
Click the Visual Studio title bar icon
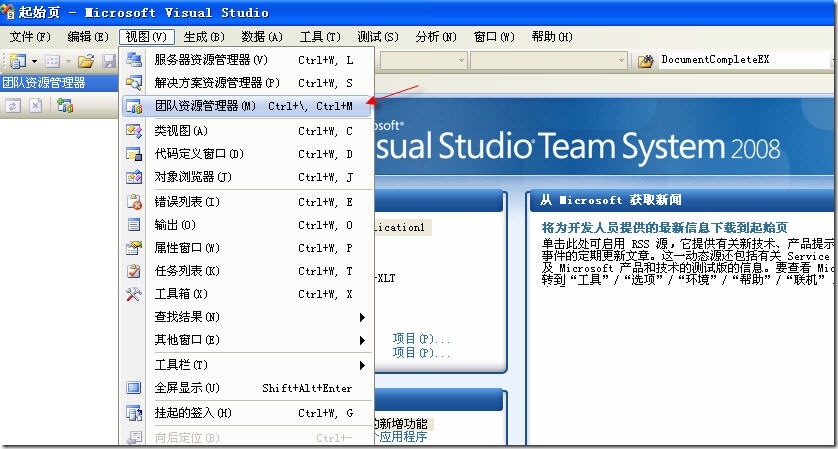7,11
